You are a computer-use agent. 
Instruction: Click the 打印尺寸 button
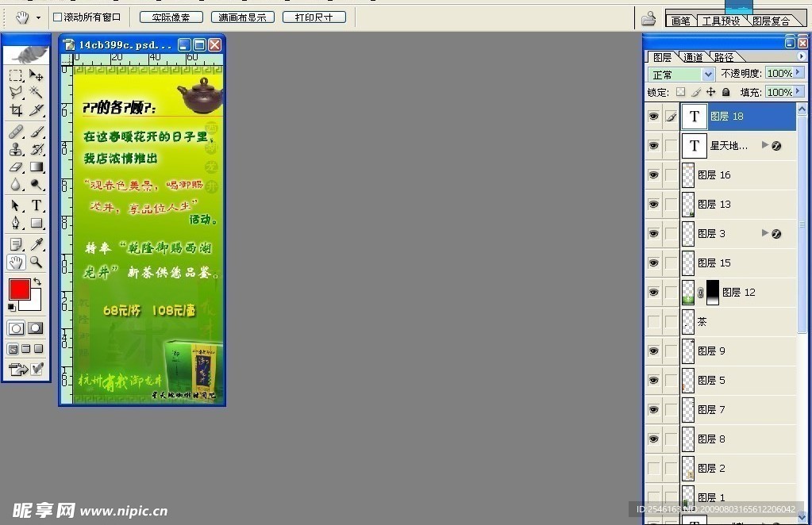pyautogui.click(x=314, y=17)
